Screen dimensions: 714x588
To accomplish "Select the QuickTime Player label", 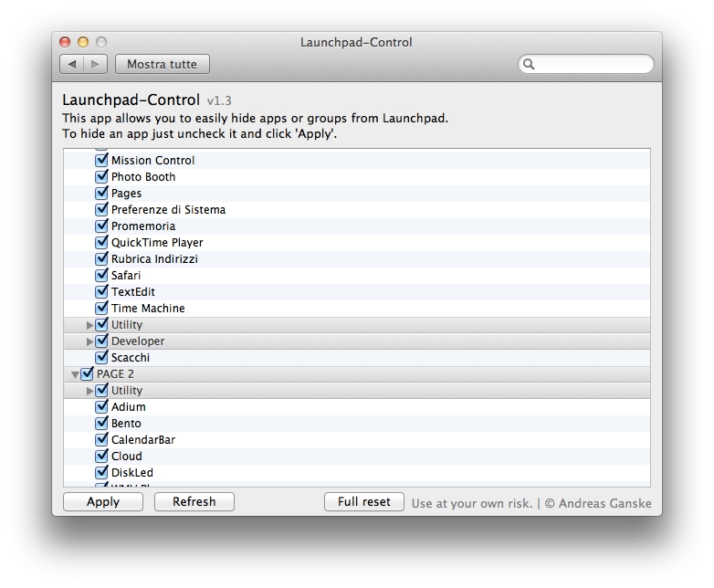I will pos(157,242).
